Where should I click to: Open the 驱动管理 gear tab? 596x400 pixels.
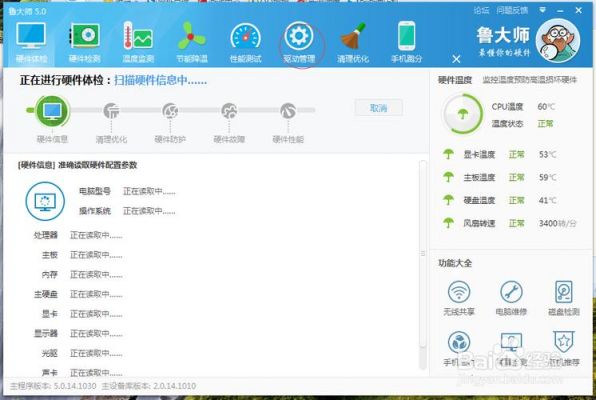pyautogui.click(x=299, y=43)
